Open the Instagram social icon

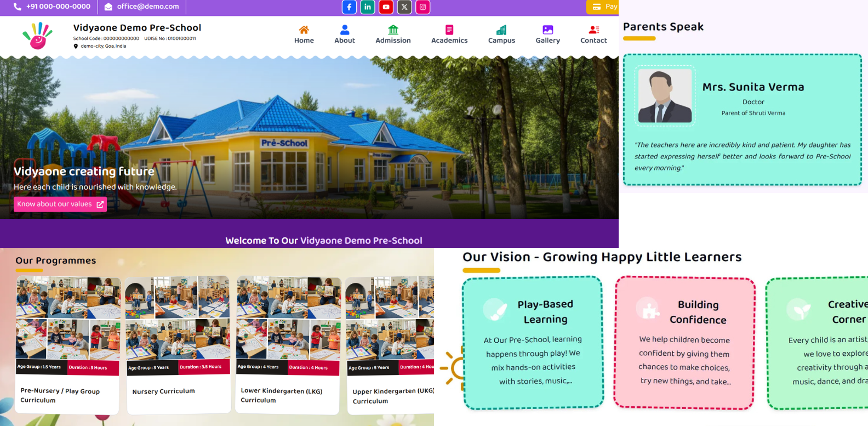(x=423, y=7)
